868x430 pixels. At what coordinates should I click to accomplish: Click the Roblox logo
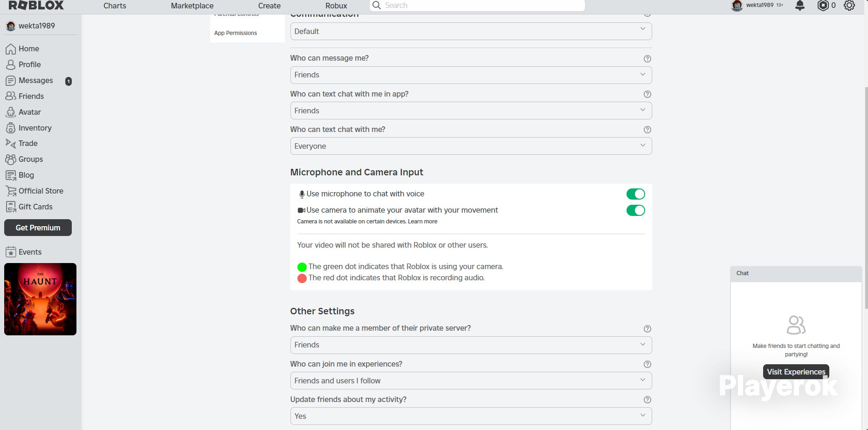pyautogui.click(x=36, y=6)
